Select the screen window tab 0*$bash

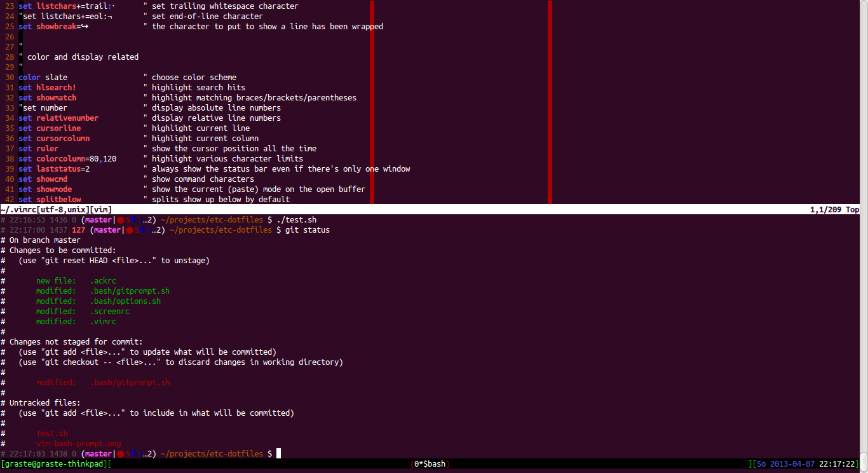(430, 463)
